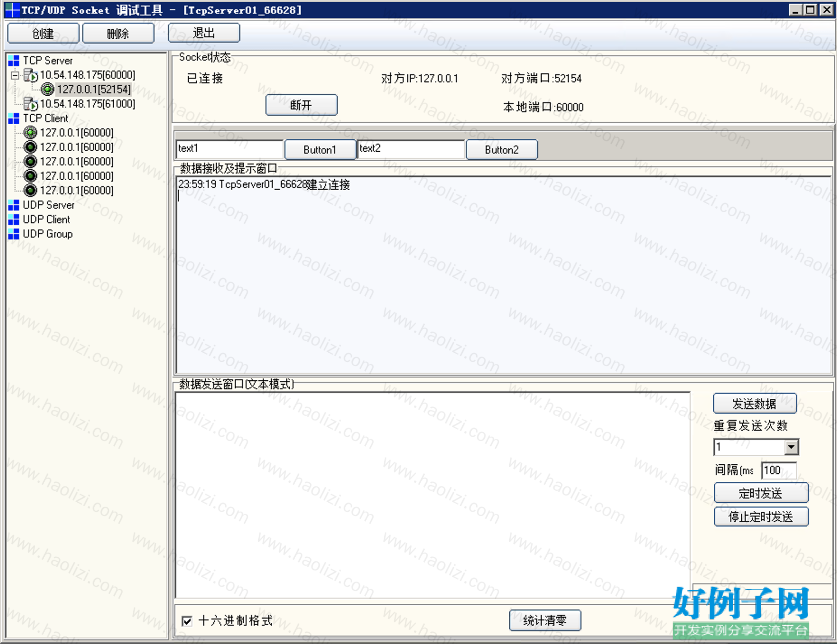Click server icon for 10.54.148.175[61000]
Viewport: 837px width, 644px height.
coord(31,104)
